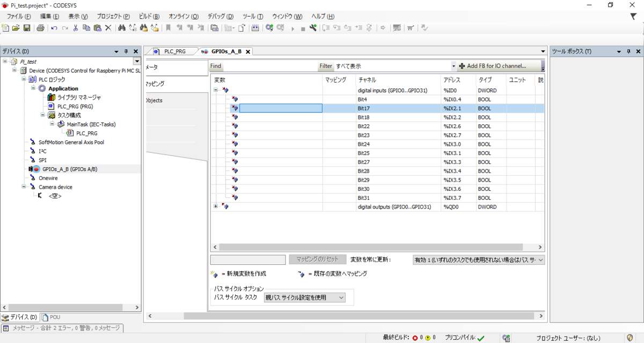Open the オンライン menu
This screenshot has height=343, width=644.
(183, 17)
